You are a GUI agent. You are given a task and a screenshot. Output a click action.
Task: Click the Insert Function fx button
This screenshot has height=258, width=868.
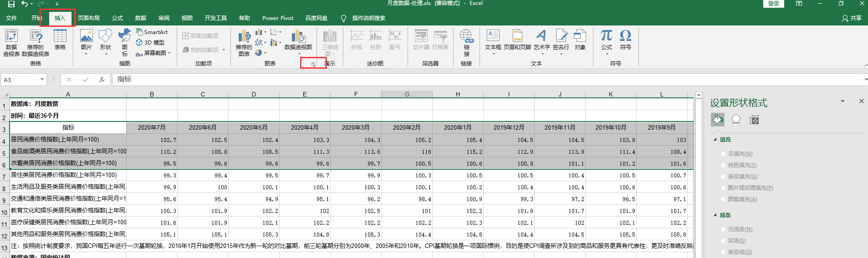click(x=102, y=80)
